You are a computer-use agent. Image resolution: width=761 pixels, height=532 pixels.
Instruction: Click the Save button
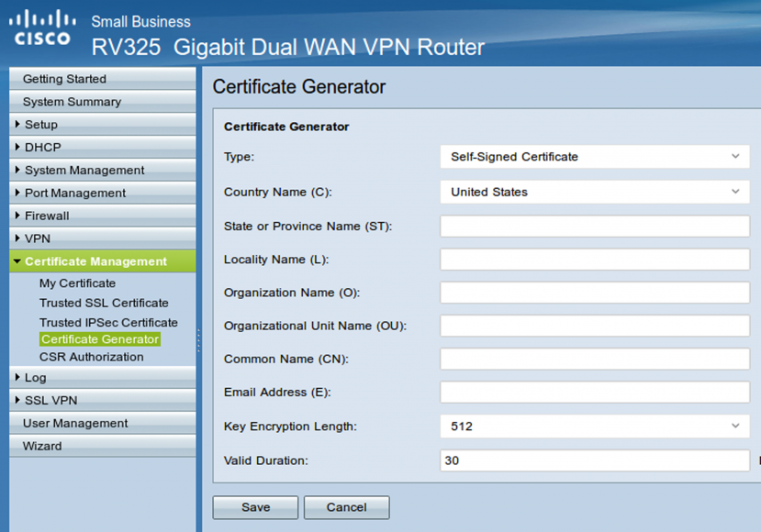255,507
